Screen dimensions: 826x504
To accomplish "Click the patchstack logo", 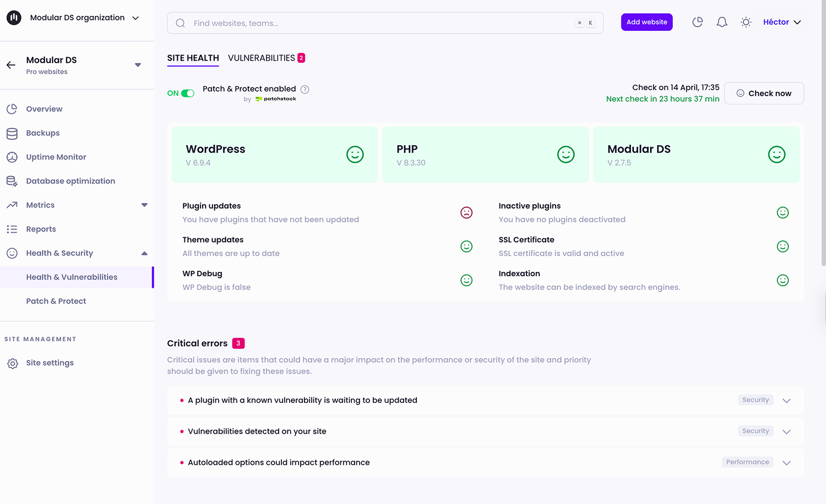I will [275, 99].
